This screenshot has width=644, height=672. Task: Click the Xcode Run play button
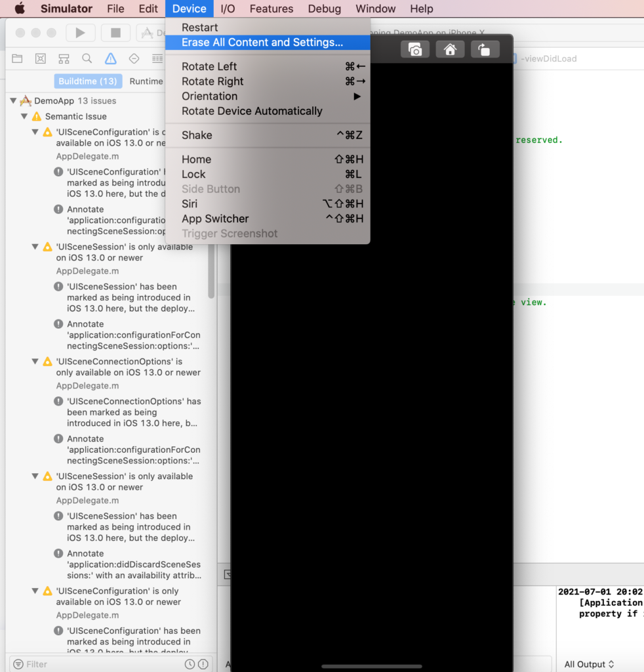81,33
